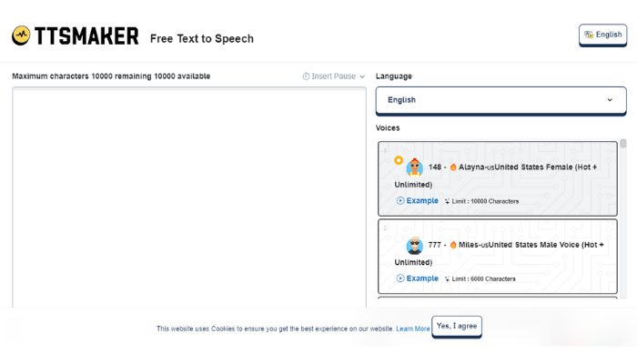Expand the Language combo box set to English

500,100
